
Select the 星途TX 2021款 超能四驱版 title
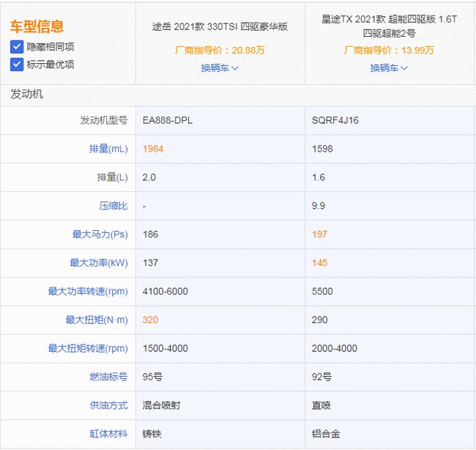[x=389, y=26]
